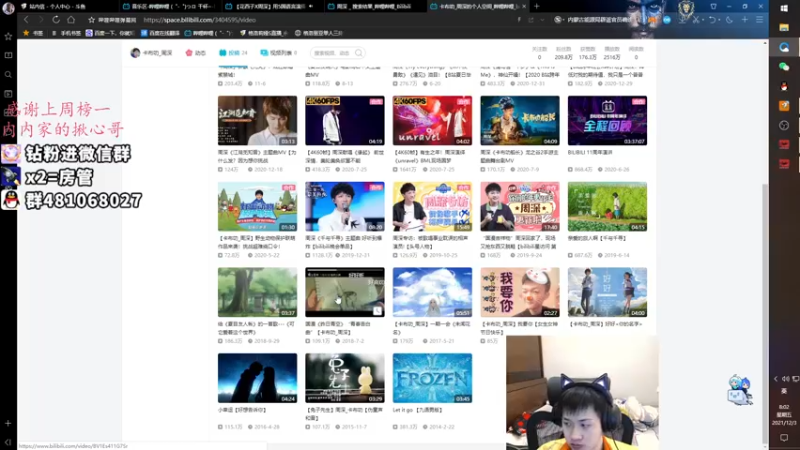Image resolution: width=800 pixels, height=450 pixels.
Task: Open the reader book icon in the left sidebar
Action: 8,55
